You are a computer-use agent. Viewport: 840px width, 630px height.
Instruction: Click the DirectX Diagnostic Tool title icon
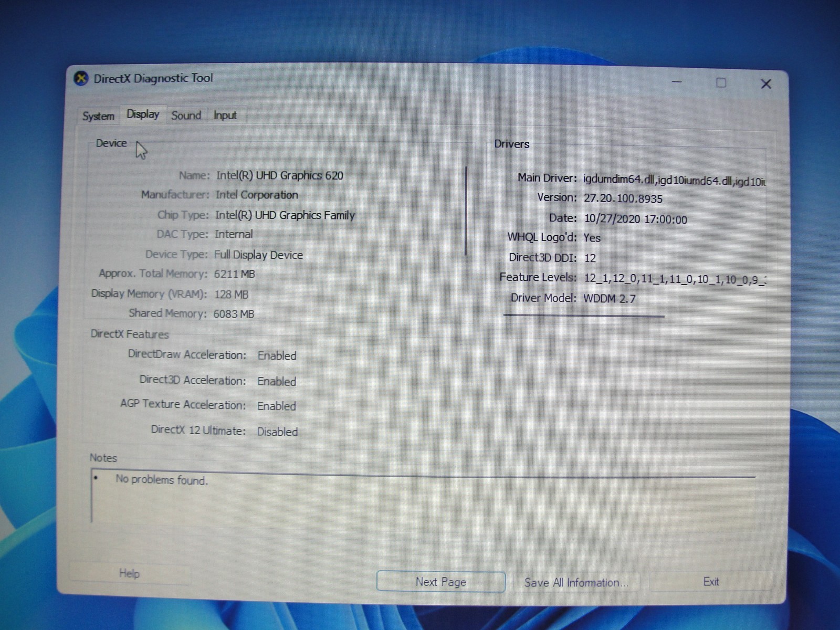81,79
